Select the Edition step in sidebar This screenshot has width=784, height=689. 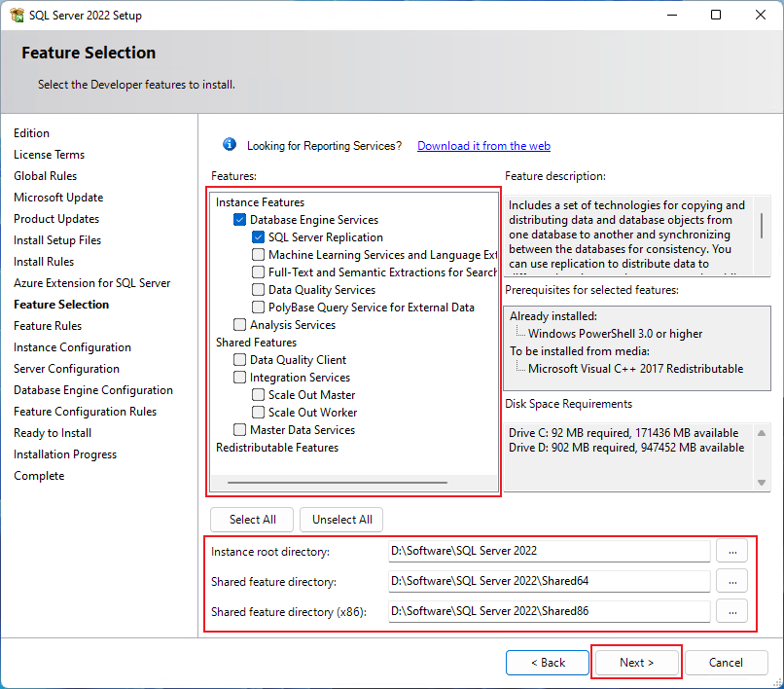click(x=31, y=133)
